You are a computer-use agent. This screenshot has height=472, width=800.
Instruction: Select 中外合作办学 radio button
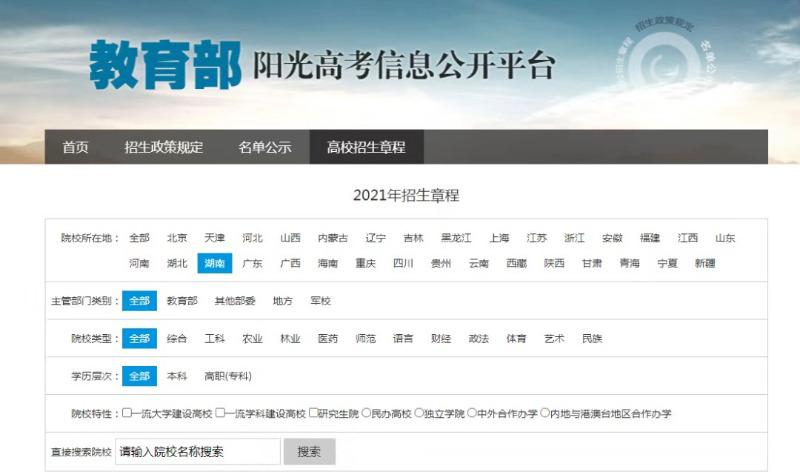tap(471, 413)
